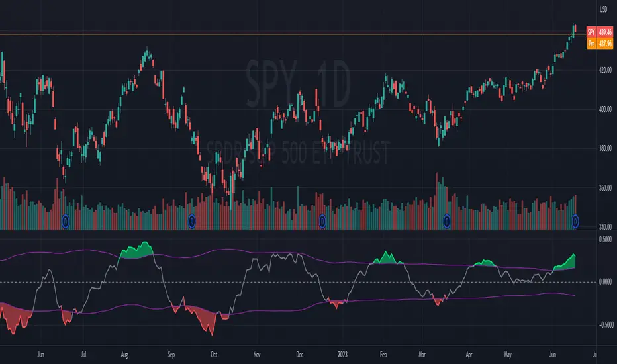Click the Dec label on time axis
The image size is (617, 364).
pos(300,355)
